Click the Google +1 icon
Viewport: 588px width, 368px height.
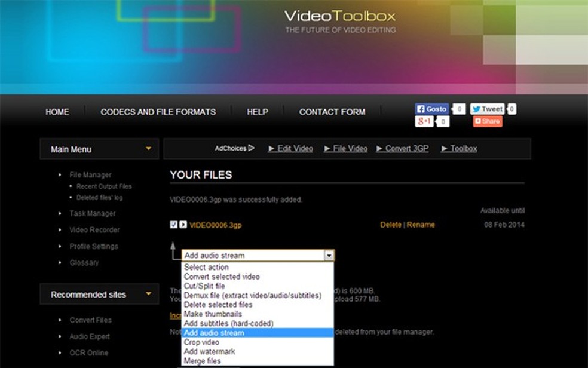pos(424,121)
